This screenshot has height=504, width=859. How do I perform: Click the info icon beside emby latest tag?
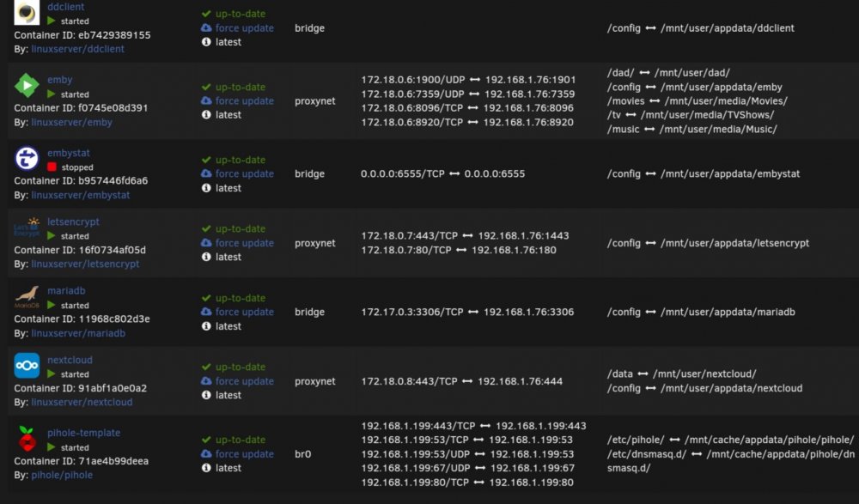coord(206,114)
